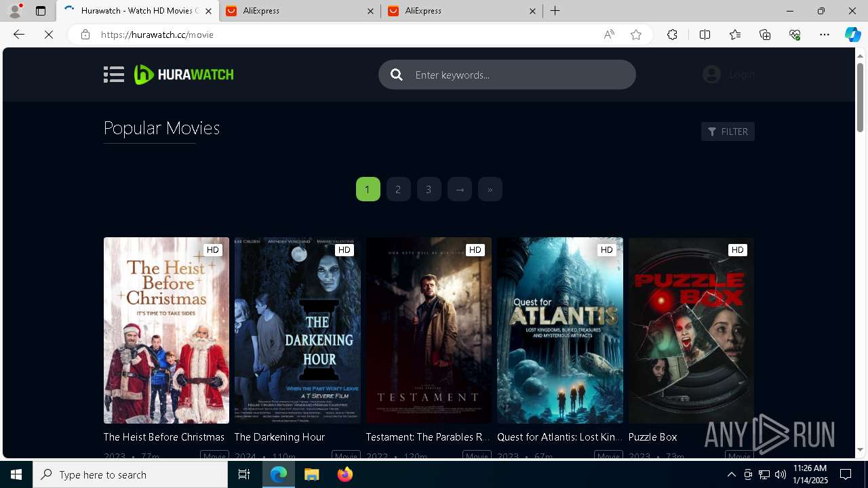Open the movie FILTER button
The height and width of the screenshot is (488, 868).
click(x=728, y=131)
